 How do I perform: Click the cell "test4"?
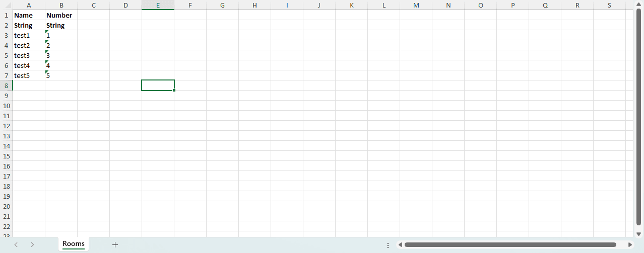point(29,65)
